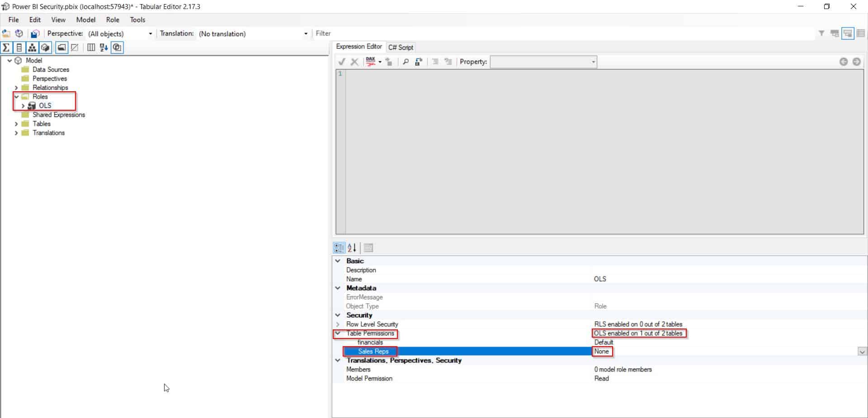This screenshot has width=868, height=418.
Task: Open the Tools menu
Action: 137,19
